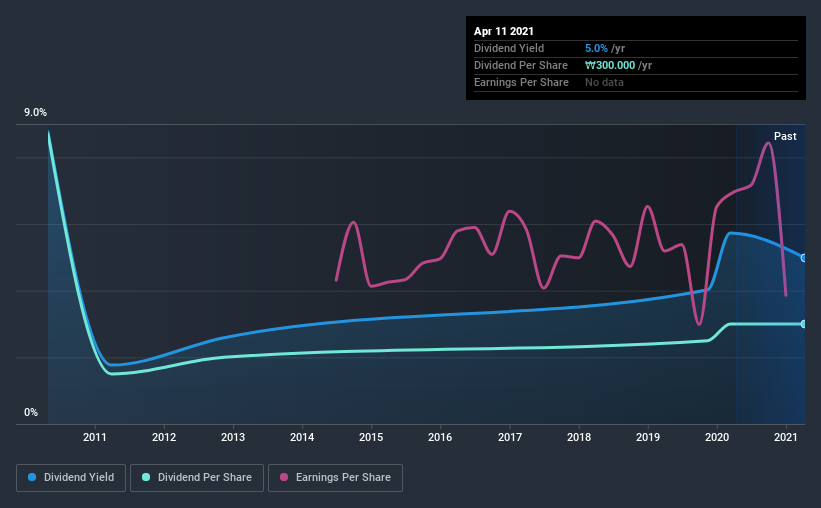821x508 pixels.
Task: Select the 2020 year label on axis
Action: coord(717,437)
